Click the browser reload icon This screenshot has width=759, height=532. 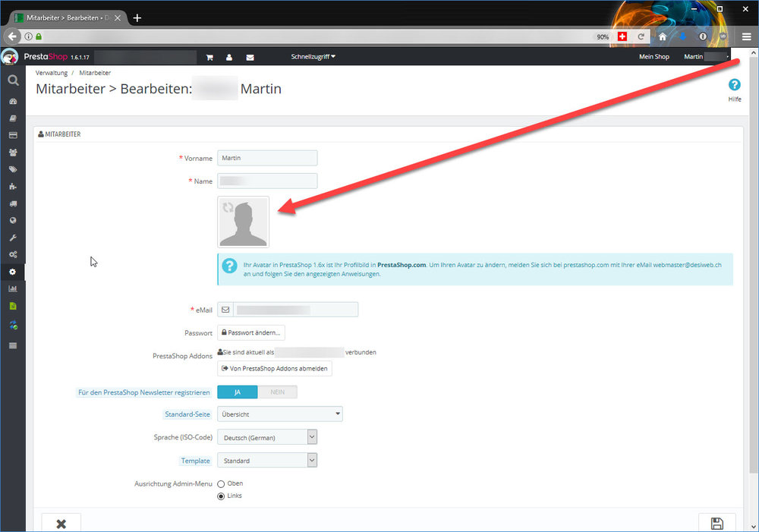click(x=641, y=36)
